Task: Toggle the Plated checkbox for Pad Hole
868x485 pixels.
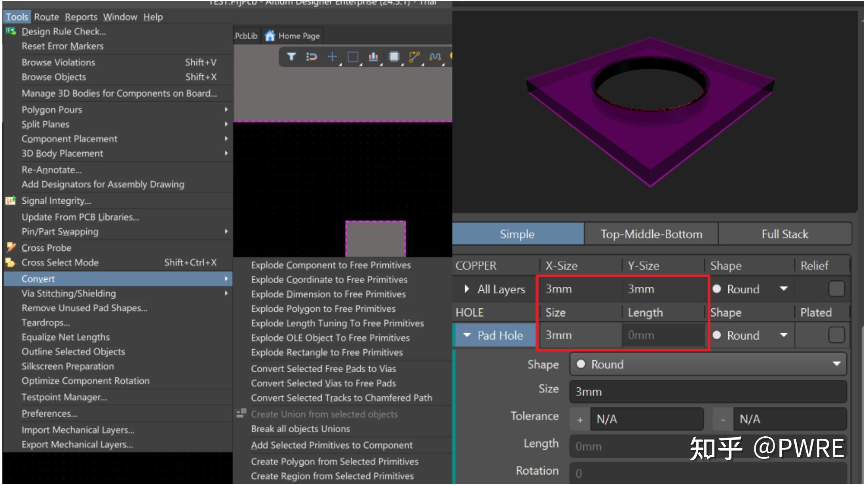Action: point(836,335)
